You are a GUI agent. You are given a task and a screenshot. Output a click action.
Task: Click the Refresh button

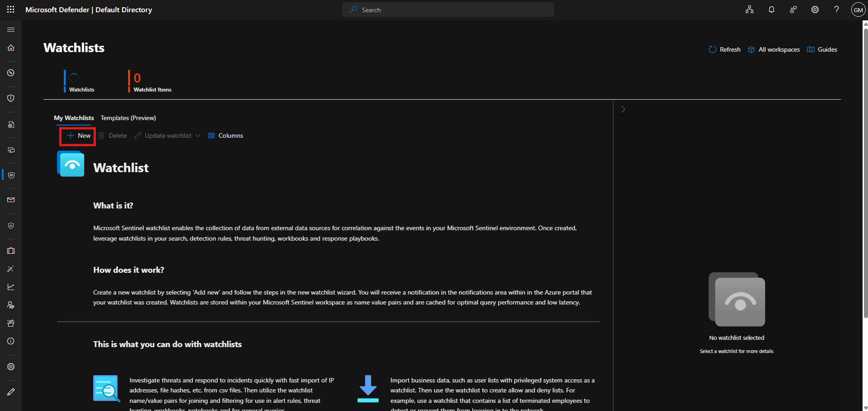point(724,49)
